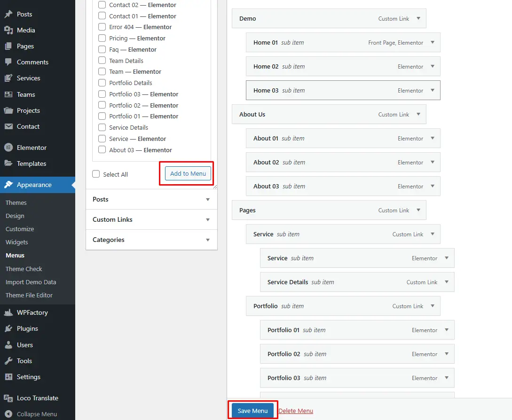Click the WPFactory factory icon
Screen dimensions: 512x420
click(x=8, y=312)
